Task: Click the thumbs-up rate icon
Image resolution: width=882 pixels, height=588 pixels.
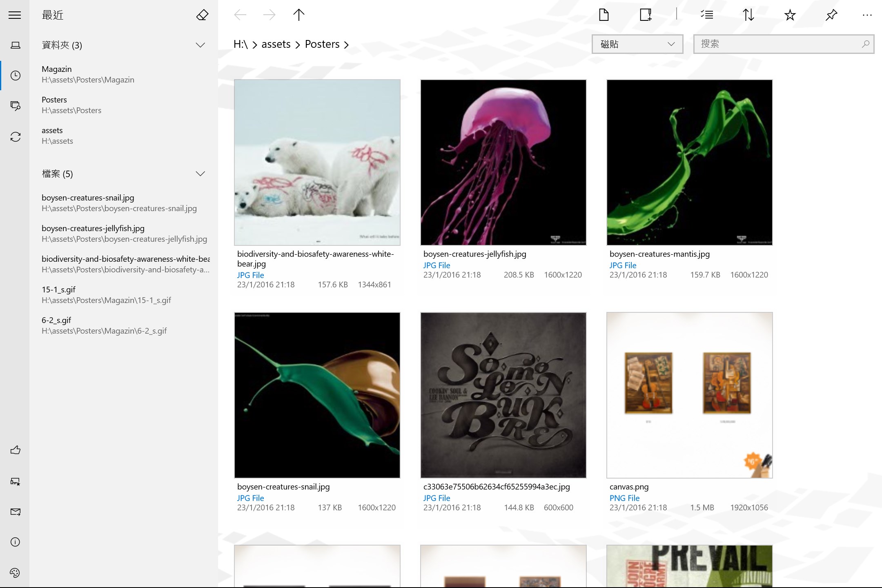Action: 15,450
